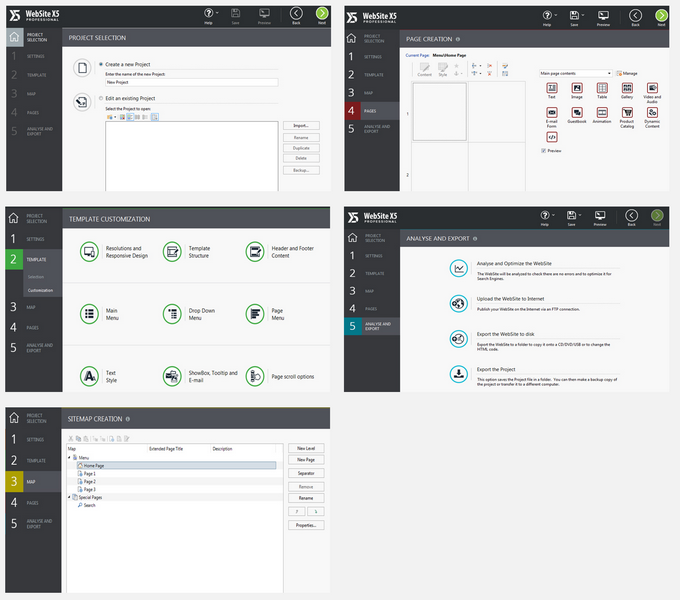Click Analyse and Optimize the WebSite icon
This screenshot has height=600, width=680.
tap(458, 268)
